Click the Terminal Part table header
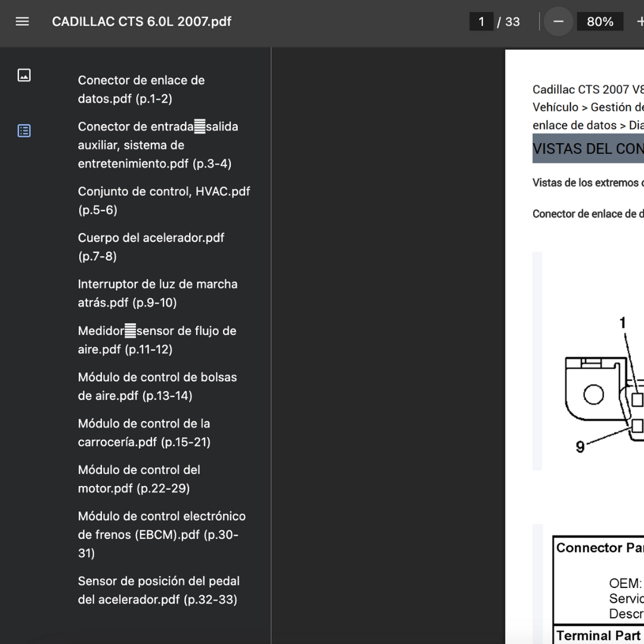 (x=600, y=636)
